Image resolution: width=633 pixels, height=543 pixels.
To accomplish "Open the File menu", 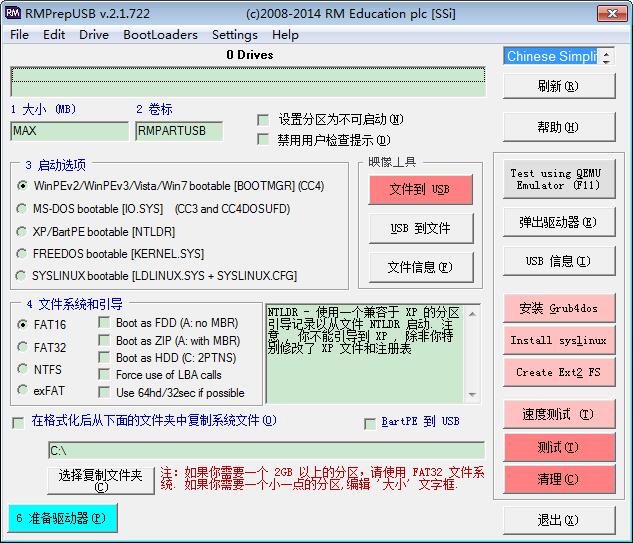I will (x=19, y=35).
